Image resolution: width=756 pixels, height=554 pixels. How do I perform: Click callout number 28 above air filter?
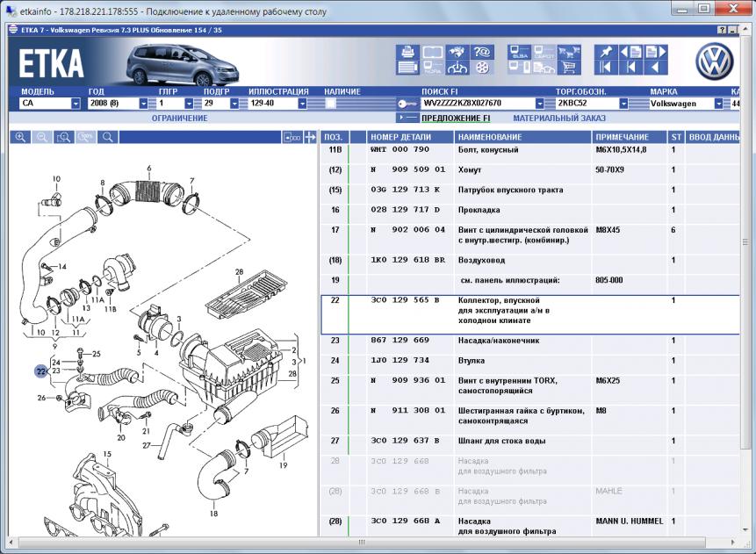pyautogui.click(x=239, y=272)
